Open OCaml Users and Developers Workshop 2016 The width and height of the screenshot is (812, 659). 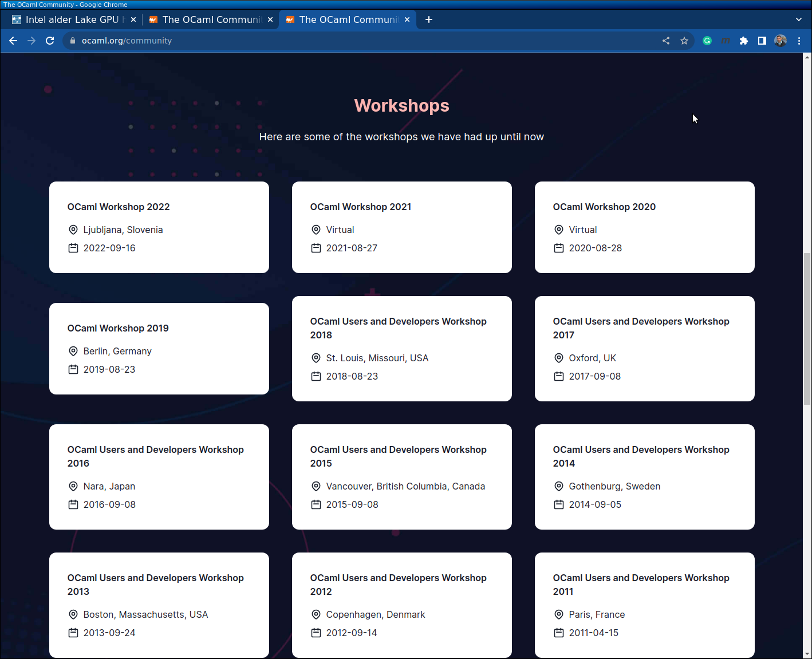159,477
